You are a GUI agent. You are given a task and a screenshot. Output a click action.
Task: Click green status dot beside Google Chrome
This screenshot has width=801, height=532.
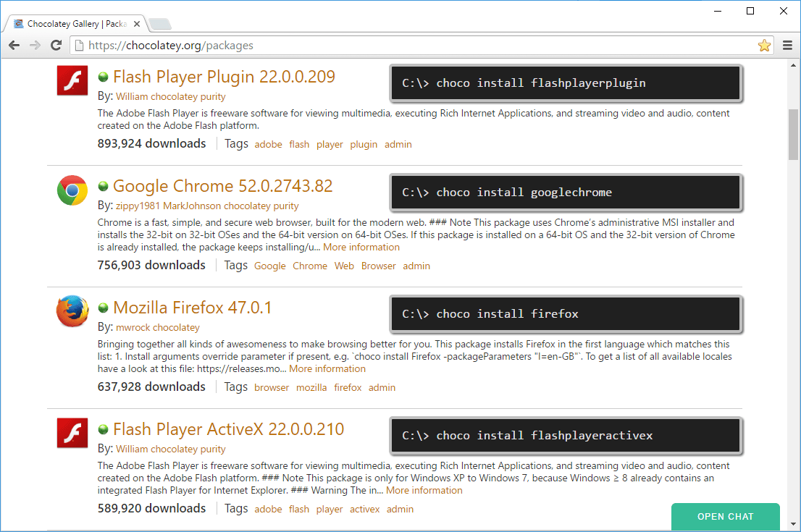[103, 186]
